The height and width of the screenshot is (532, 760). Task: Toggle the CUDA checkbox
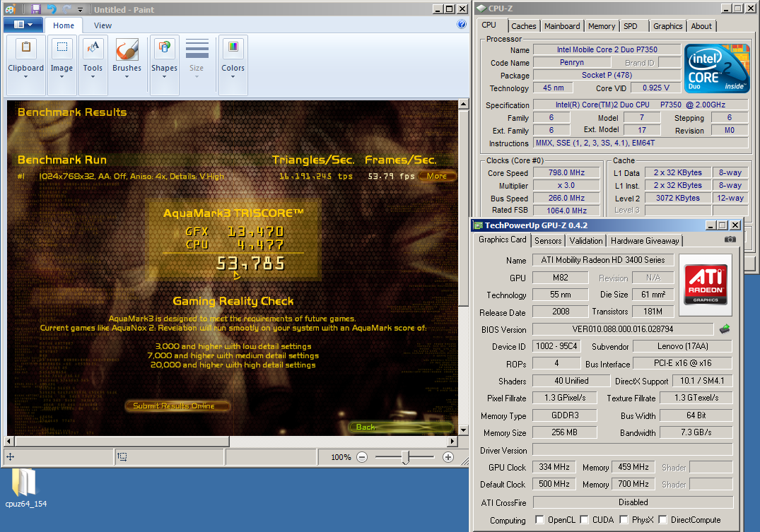click(x=584, y=519)
